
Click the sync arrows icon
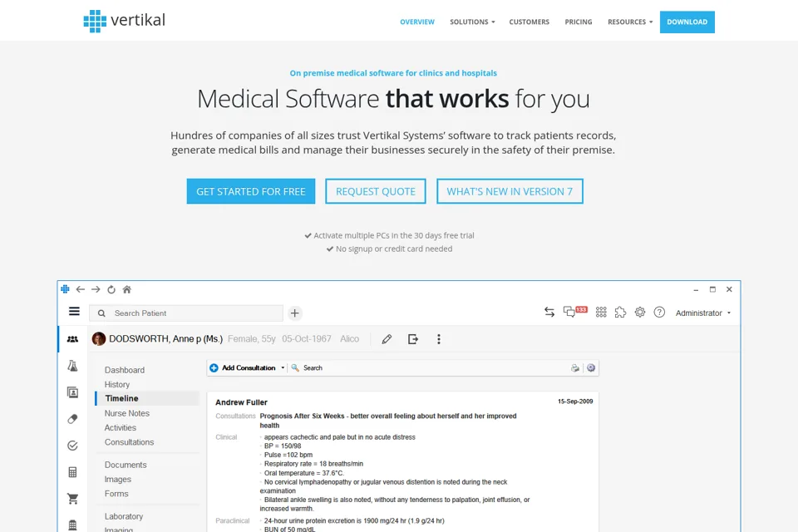pyautogui.click(x=549, y=312)
